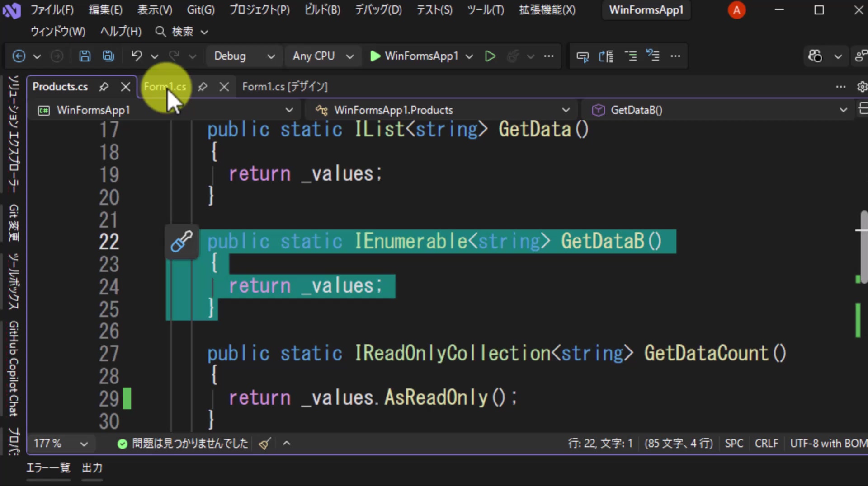Expand the GetDataB() member dropdown
The height and width of the screenshot is (486, 868).
pos(719,110)
